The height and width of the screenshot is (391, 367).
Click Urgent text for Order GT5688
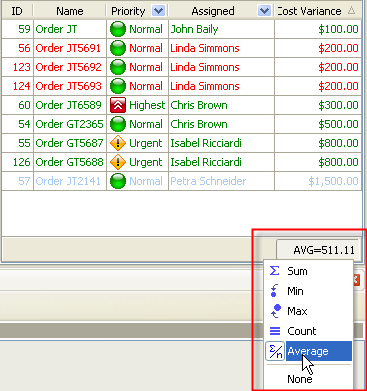tap(146, 162)
